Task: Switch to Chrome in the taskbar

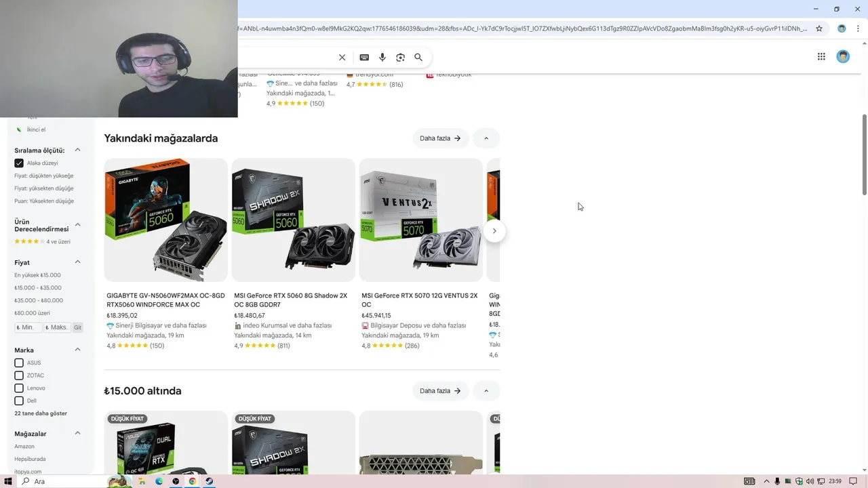Action: 193,481
